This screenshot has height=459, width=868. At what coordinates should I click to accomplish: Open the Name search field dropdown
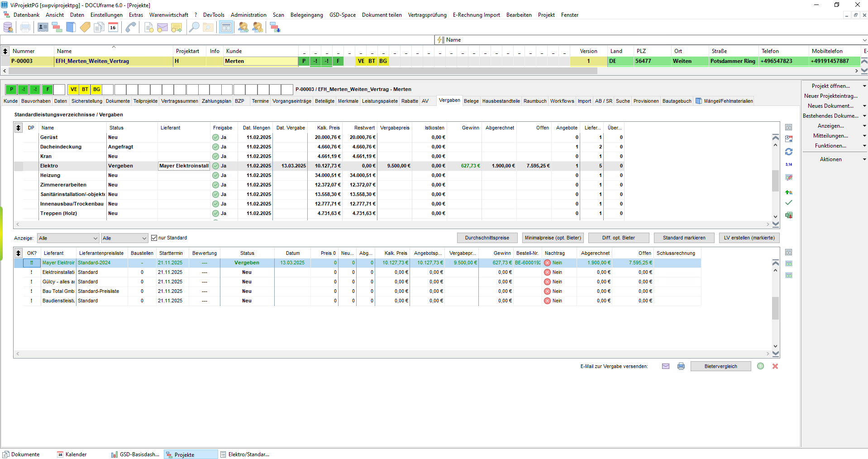click(x=864, y=40)
